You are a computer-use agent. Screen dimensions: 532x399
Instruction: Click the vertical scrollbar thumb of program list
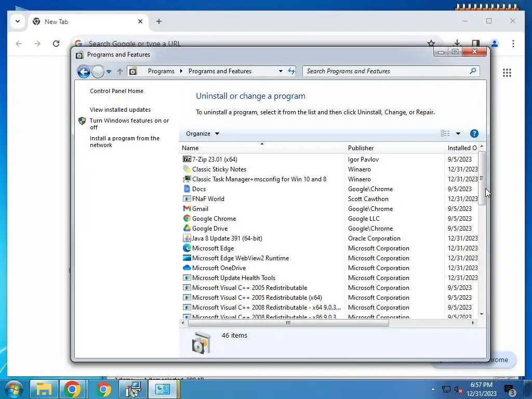point(482,178)
